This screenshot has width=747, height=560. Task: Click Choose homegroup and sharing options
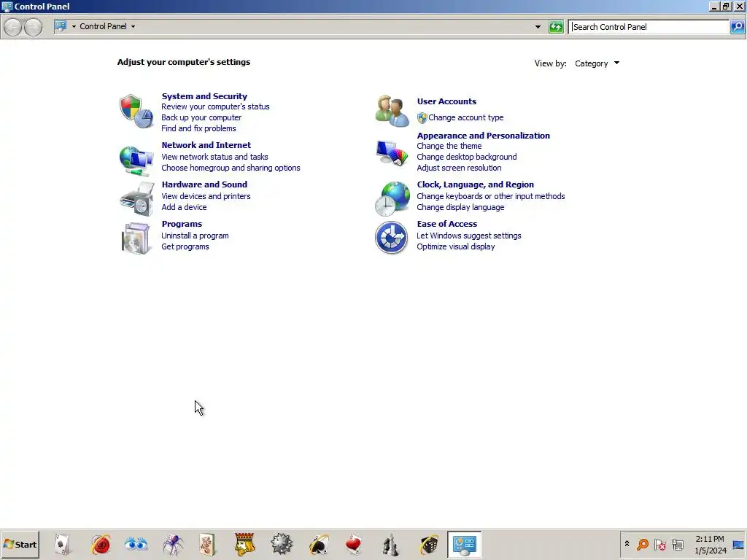point(231,168)
